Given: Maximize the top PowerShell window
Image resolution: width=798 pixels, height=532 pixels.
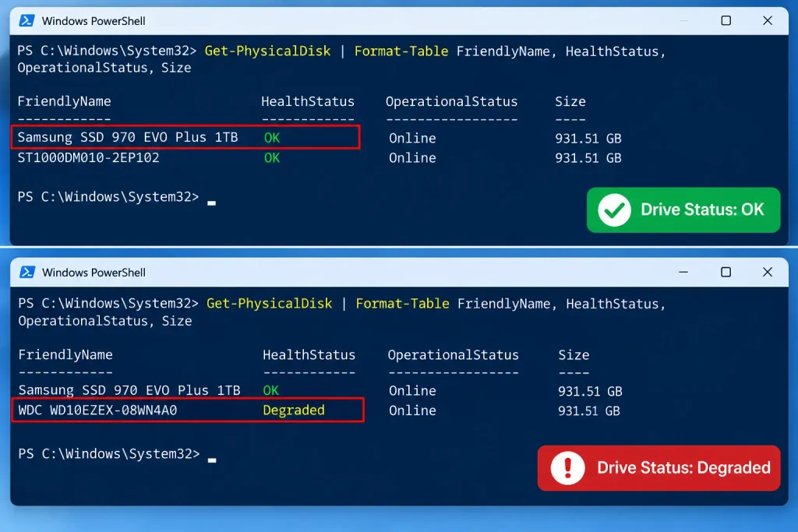Looking at the screenshot, I should tap(726, 21).
